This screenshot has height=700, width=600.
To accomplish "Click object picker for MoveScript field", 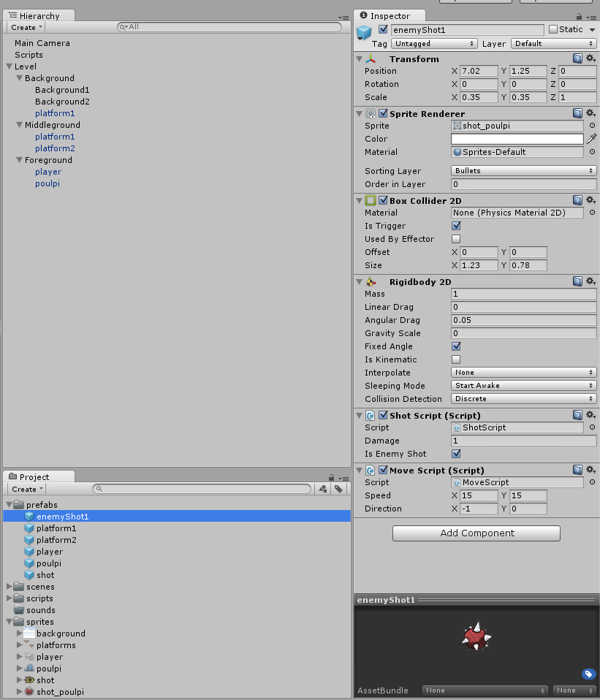I will tap(592, 482).
